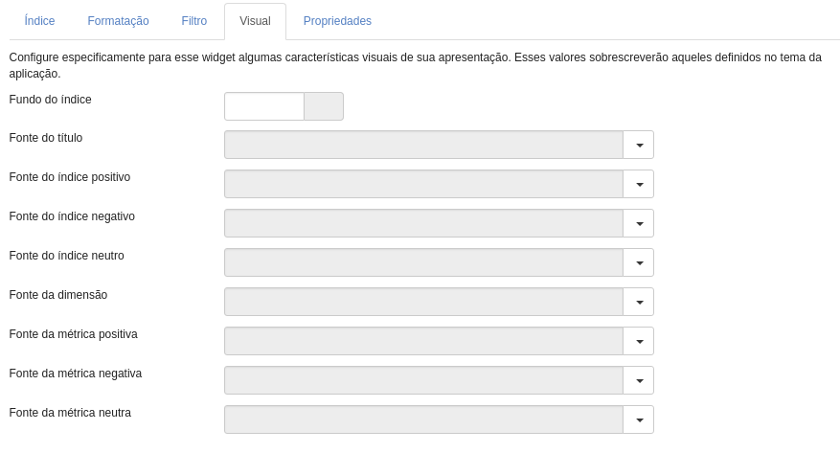Open the Fonte da métrica negativa dropdown arrow
This screenshot has height=453, width=840.
[639, 380]
